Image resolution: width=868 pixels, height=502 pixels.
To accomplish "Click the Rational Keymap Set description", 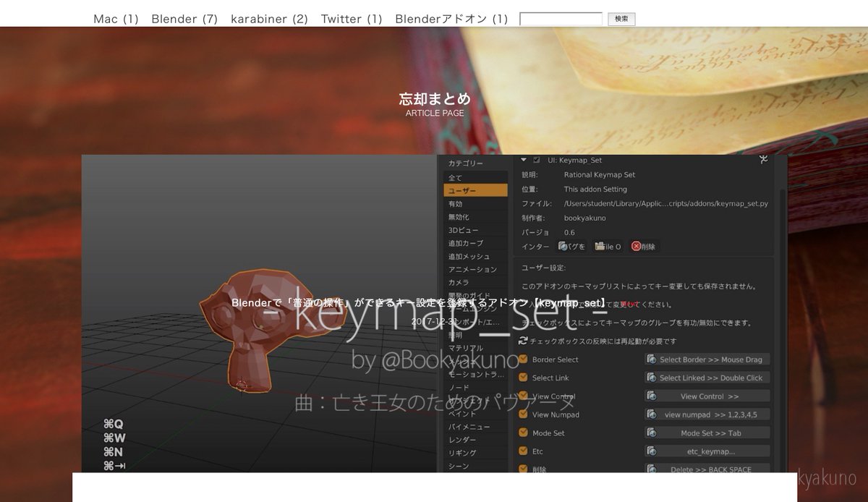I will (600, 175).
